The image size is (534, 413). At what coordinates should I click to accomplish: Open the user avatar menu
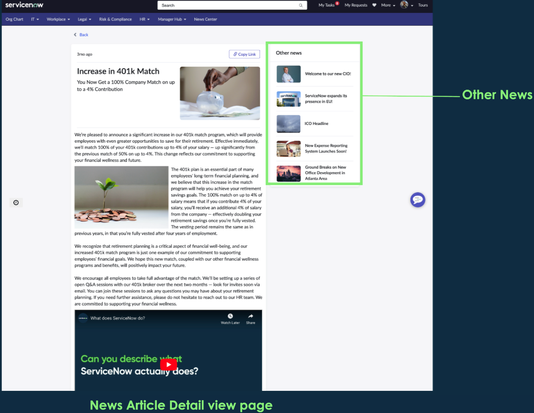click(x=407, y=5)
